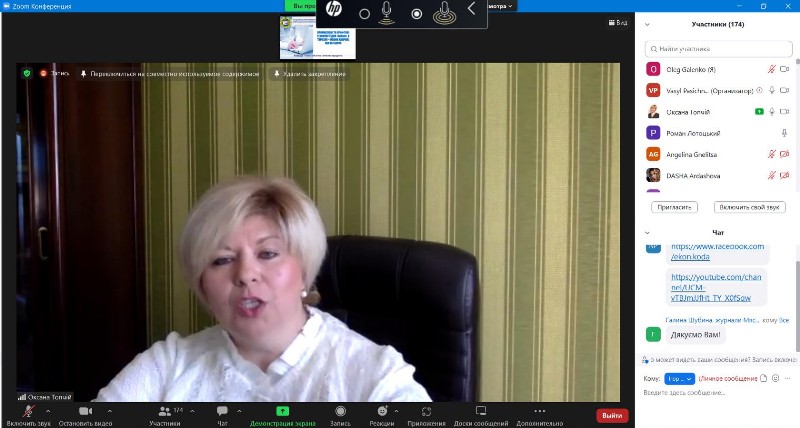Expand arrow next to Участники button
Viewport: 800px width, 428px height.
(x=192, y=411)
